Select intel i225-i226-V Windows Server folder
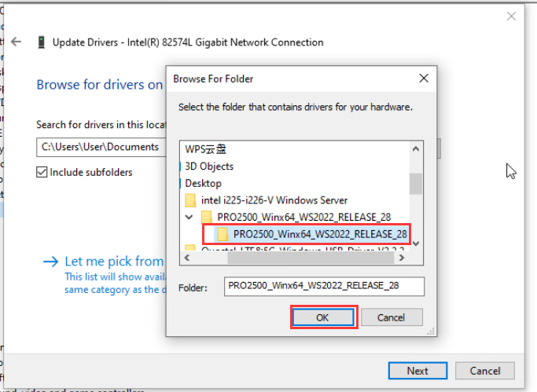Image resolution: width=537 pixels, height=392 pixels. click(x=274, y=200)
